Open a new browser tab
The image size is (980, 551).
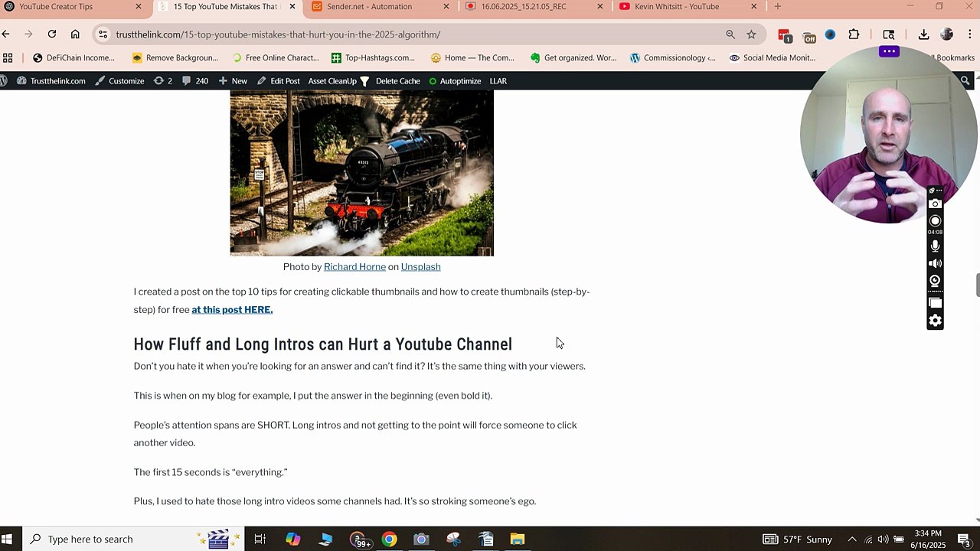tap(778, 7)
